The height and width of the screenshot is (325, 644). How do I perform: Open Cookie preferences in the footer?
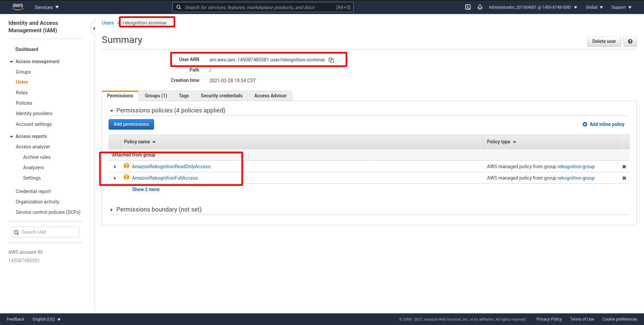620,319
